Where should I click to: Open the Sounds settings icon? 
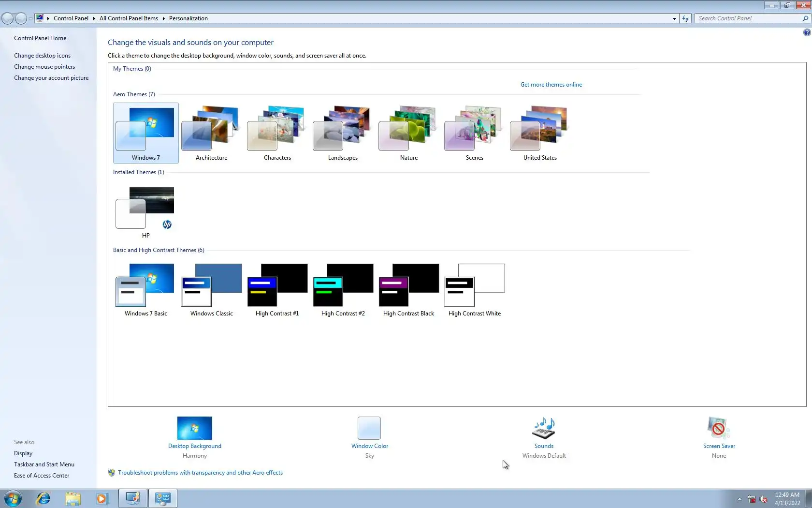point(544,428)
